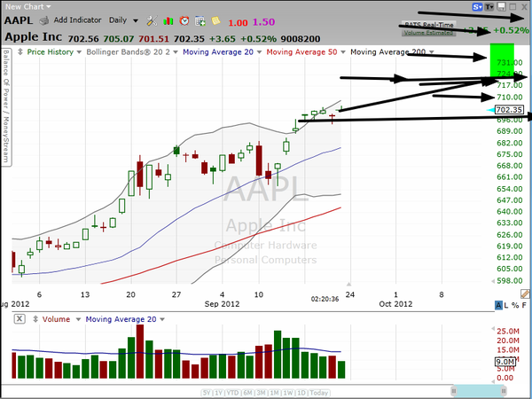
Task: Click the red 1.00 value
Action: pos(238,23)
